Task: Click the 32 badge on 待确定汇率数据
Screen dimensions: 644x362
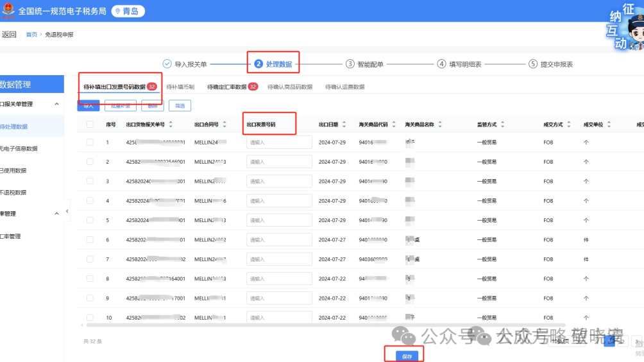Action: point(253,86)
